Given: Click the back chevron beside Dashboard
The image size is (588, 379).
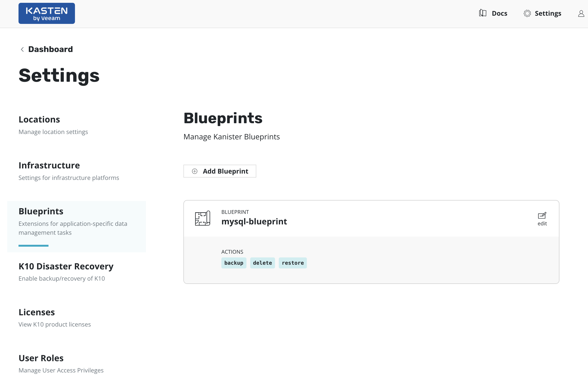Looking at the screenshot, I should click(22, 49).
